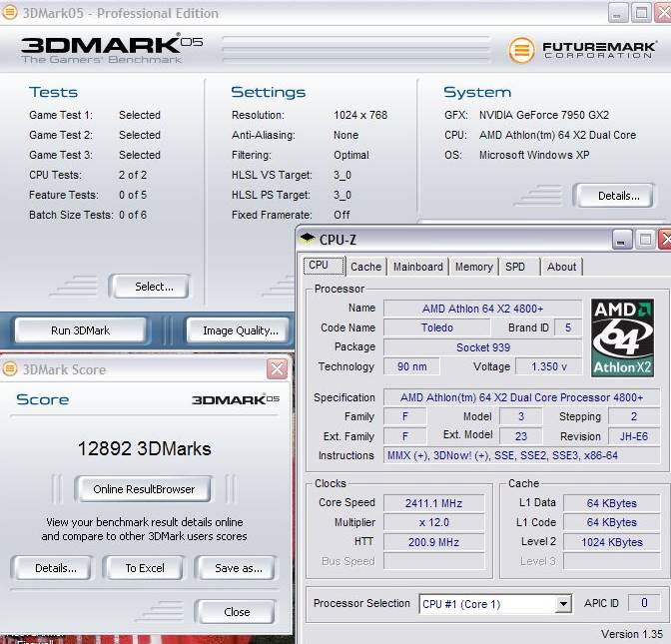The image size is (671, 644).
Task: Click the Run 3DMark button
Action: coord(81,330)
